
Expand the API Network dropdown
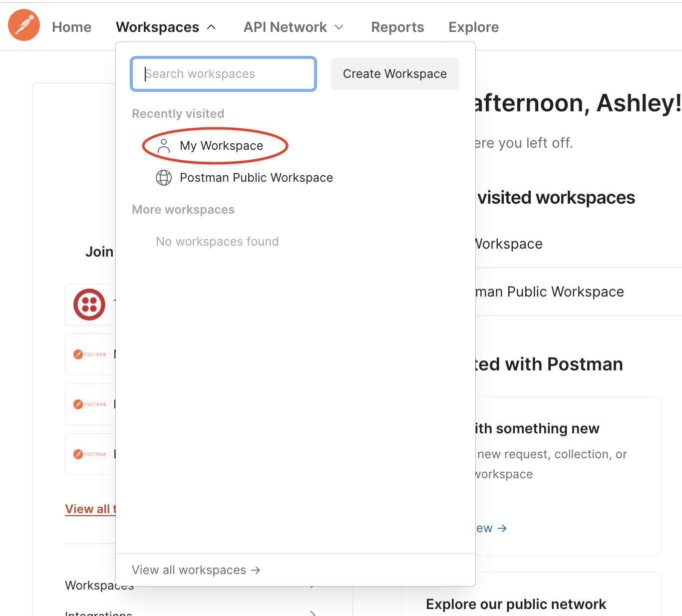tap(294, 27)
